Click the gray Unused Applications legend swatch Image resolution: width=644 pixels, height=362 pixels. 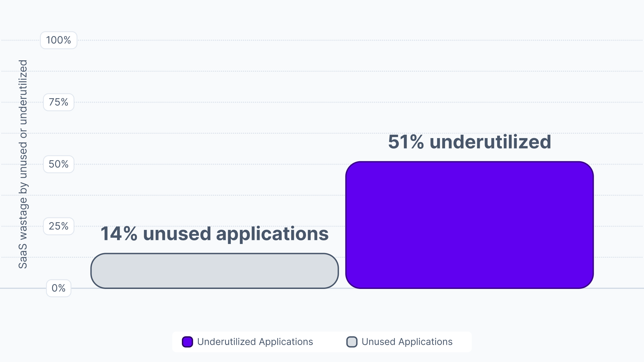coord(352,342)
